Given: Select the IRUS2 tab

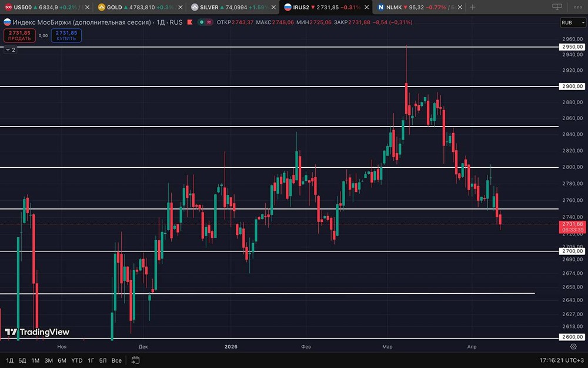Looking at the screenshot, I should click(x=325, y=7).
